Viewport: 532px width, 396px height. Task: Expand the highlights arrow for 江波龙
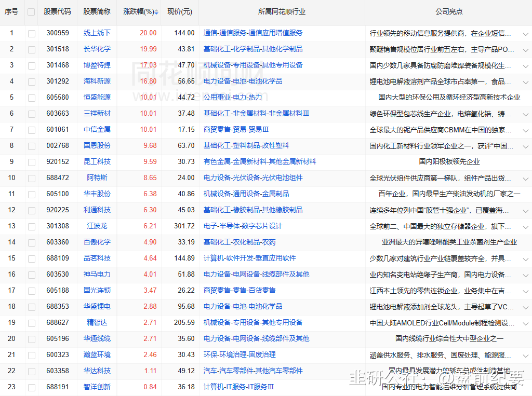pyautogui.click(x=525, y=226)
